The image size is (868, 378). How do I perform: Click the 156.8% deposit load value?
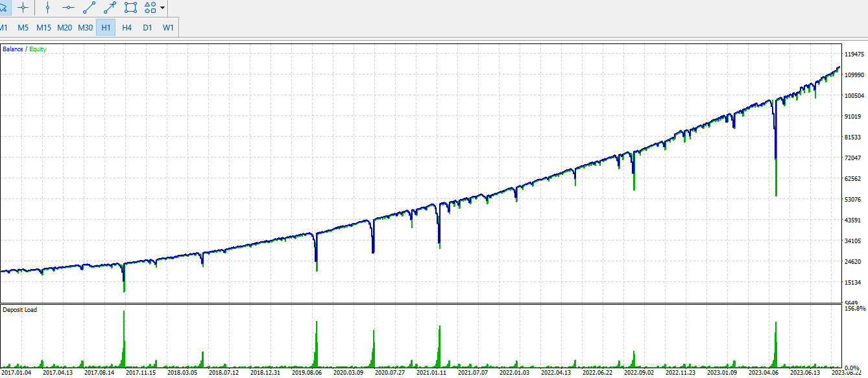click(856, 309)
